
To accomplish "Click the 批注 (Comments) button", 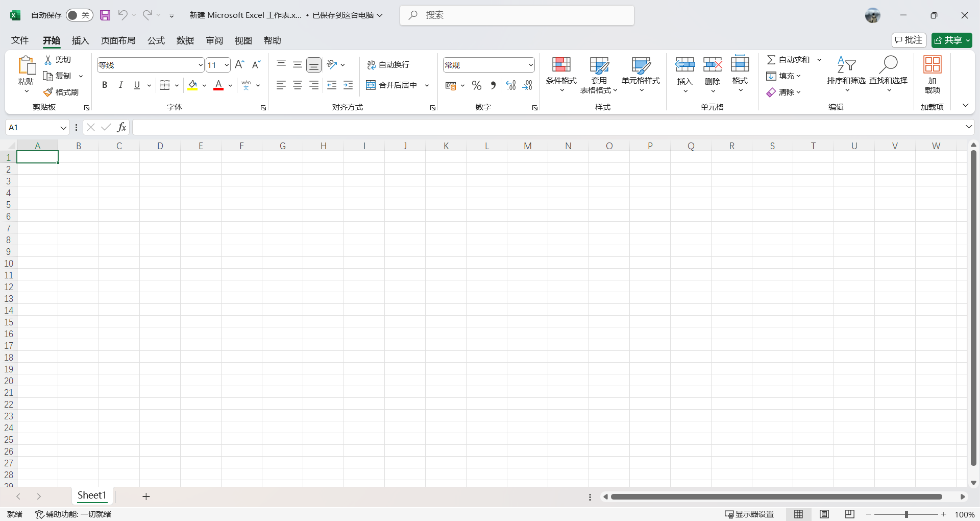I will pyautogui.click(x=909, y=40).
